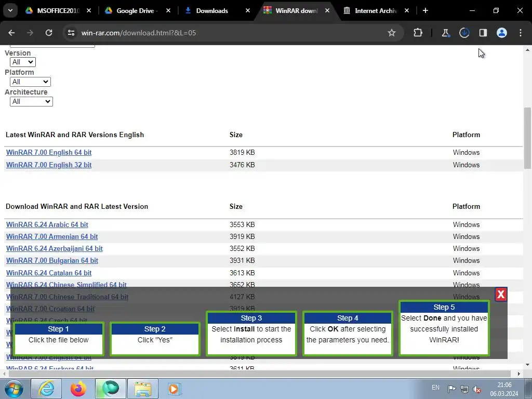Image resolution: width=532 pixels, height=399 pixels.
Task: Click the EN language indicator
Action: click(436, 388)
